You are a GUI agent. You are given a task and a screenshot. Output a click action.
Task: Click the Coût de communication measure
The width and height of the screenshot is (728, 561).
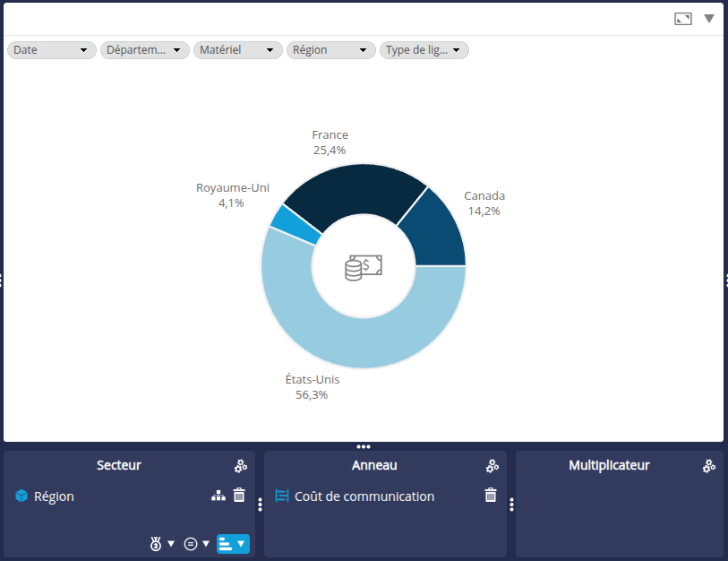pyautogui.click(x=364, y=496)
